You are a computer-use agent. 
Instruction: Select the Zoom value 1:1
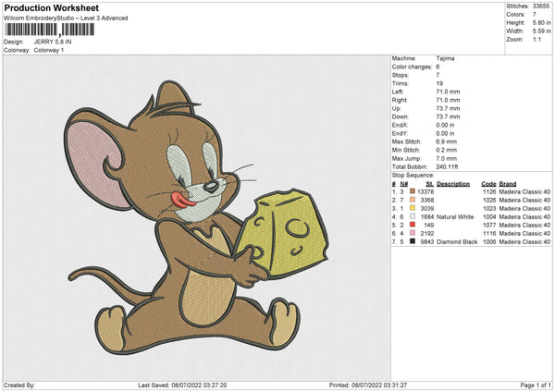pyautogui.click(x=536, y=39)
